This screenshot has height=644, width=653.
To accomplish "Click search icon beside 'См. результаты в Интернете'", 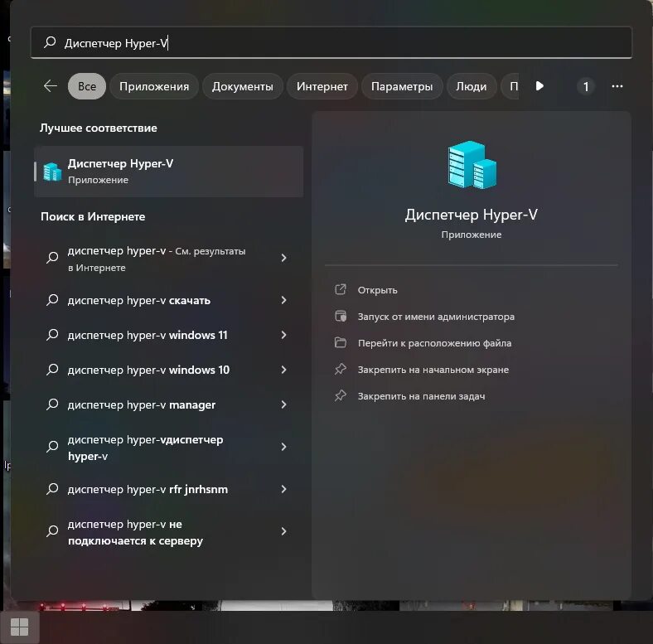I will tap(52, 258).
